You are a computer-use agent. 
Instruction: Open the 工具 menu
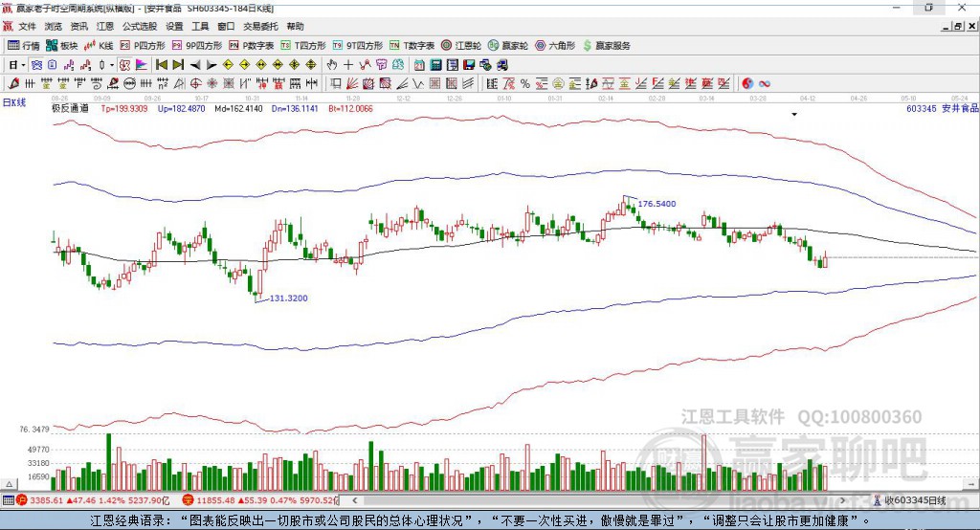[200, 26]
